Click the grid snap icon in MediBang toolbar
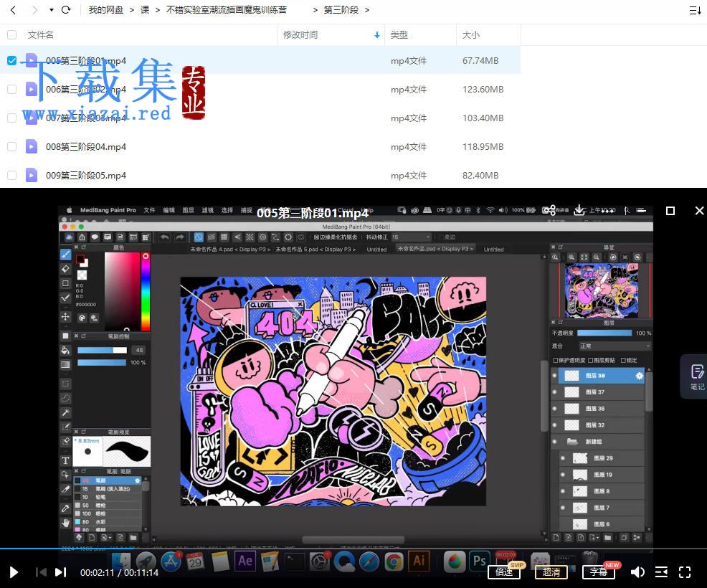 click(224, 237)
